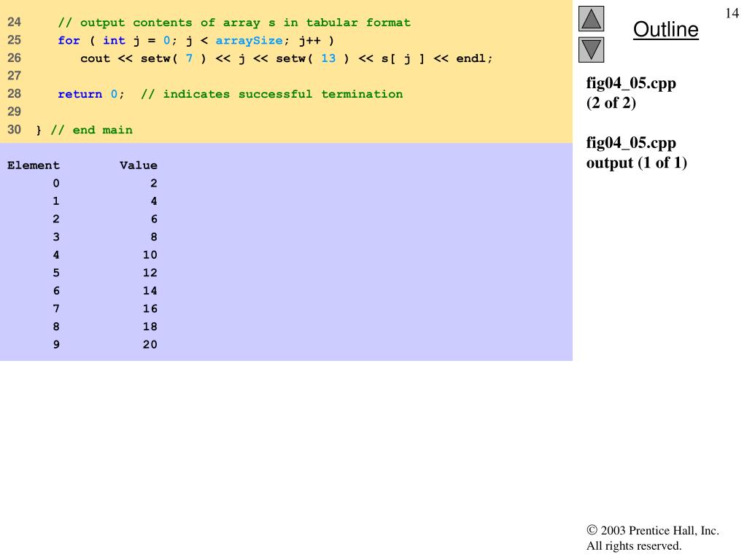Click output value 2 for element 0
Screen dimensions: 747x560
(x=153, y=183)
